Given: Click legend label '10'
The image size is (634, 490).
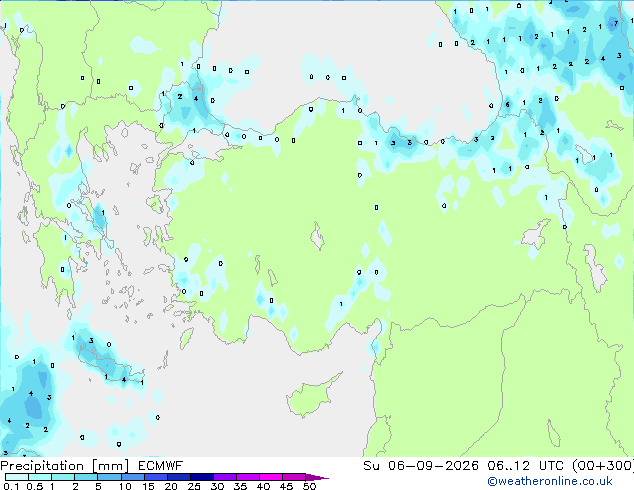Looking at the screenshot, I should 125,486.
